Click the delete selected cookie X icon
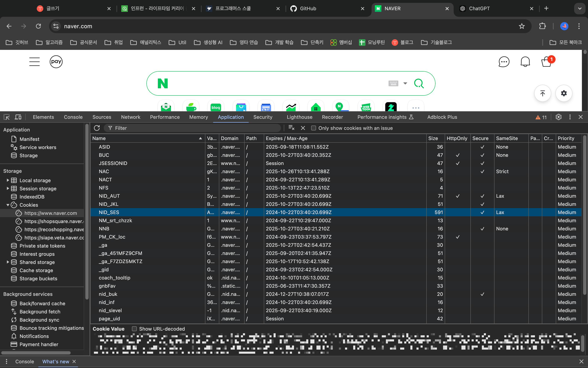 tap(303, 128)
